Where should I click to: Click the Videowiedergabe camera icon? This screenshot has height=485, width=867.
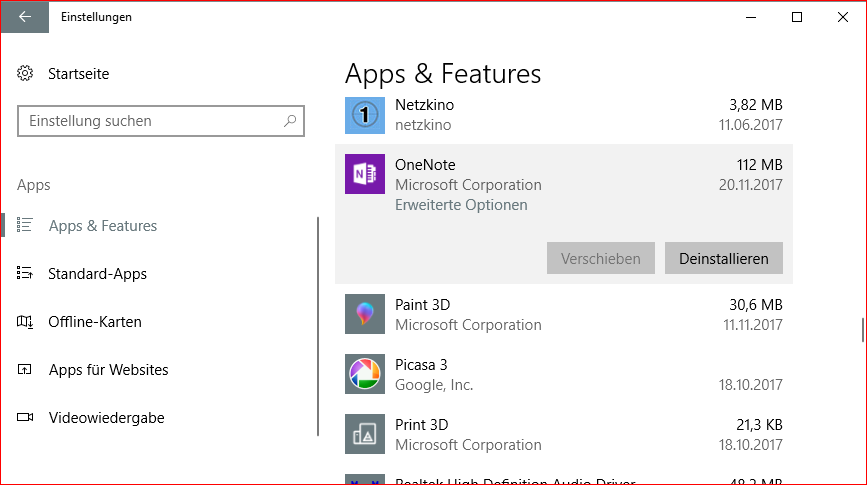[x=24, y=417]
